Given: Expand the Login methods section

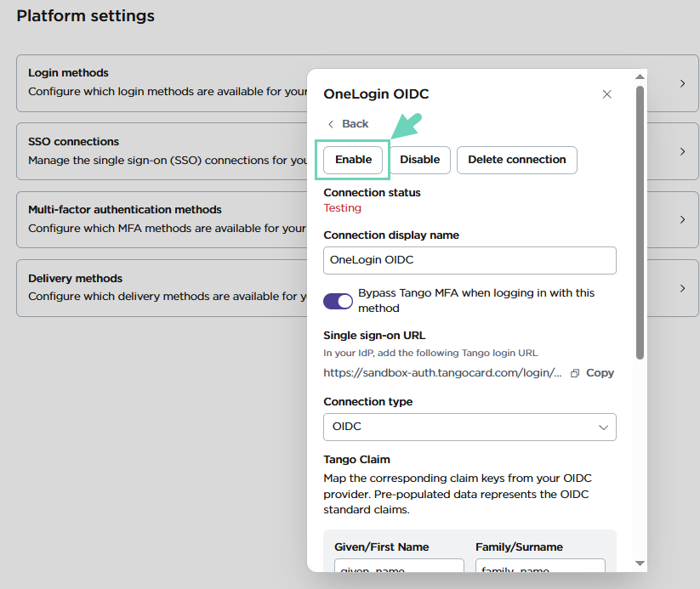Looking at the screenshot, I should coord(682,83).
